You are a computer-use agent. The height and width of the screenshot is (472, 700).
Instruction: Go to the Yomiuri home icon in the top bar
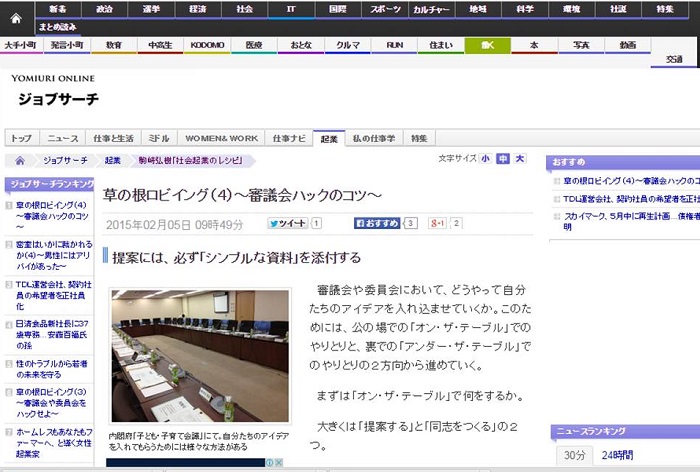pos(16,18)
